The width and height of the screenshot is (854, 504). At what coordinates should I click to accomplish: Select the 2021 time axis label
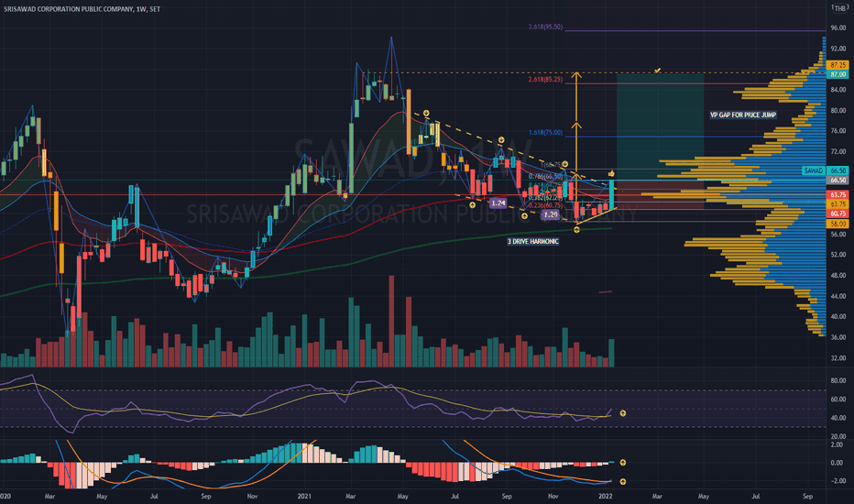[304, 497]
